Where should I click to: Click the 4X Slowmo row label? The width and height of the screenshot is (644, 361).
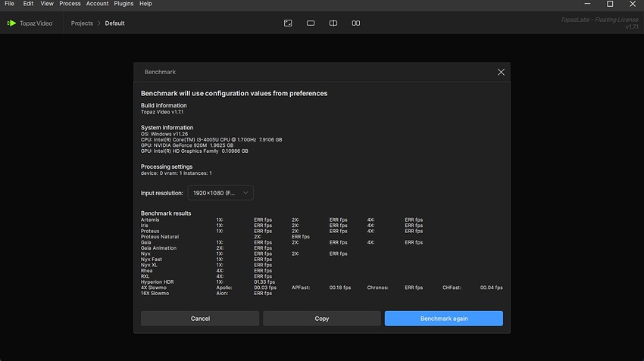[x=154, y=288]
